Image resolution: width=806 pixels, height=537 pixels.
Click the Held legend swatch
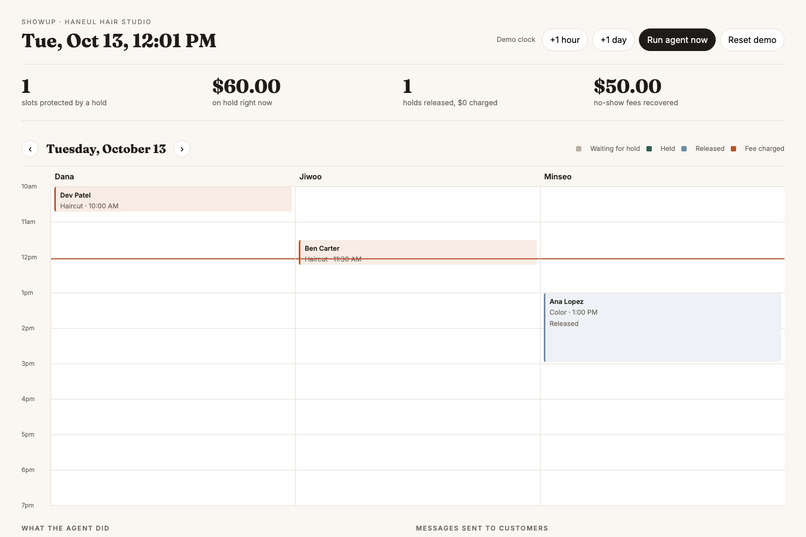coord(649,149)
